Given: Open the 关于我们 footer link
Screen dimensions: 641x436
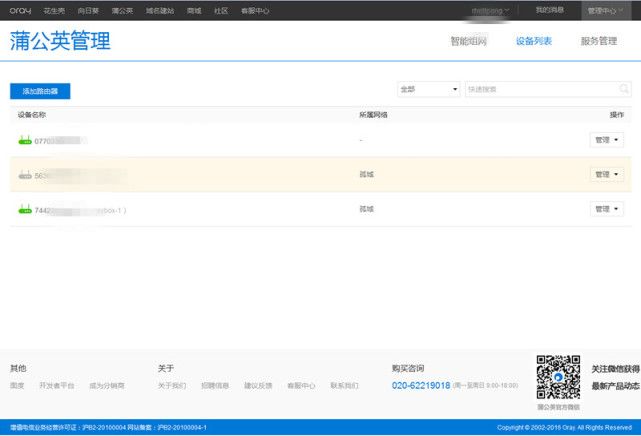Looking at the screenshot, I should coord(172,385).
